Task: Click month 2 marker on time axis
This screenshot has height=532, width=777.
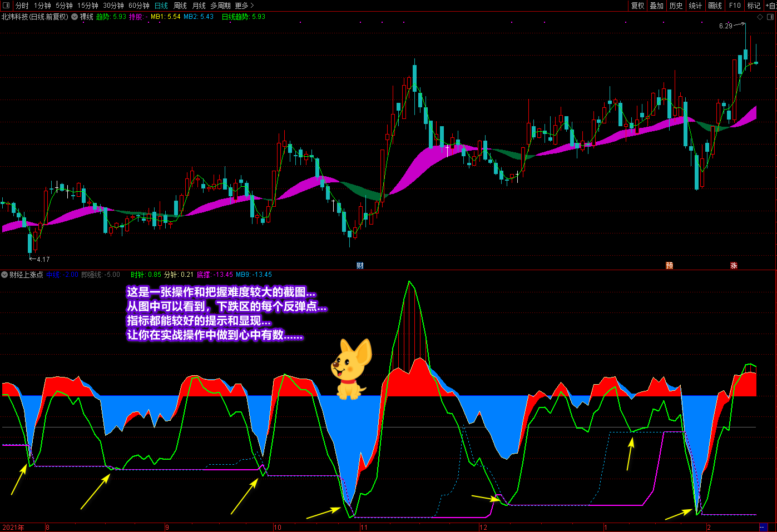Action: (709, 528)
